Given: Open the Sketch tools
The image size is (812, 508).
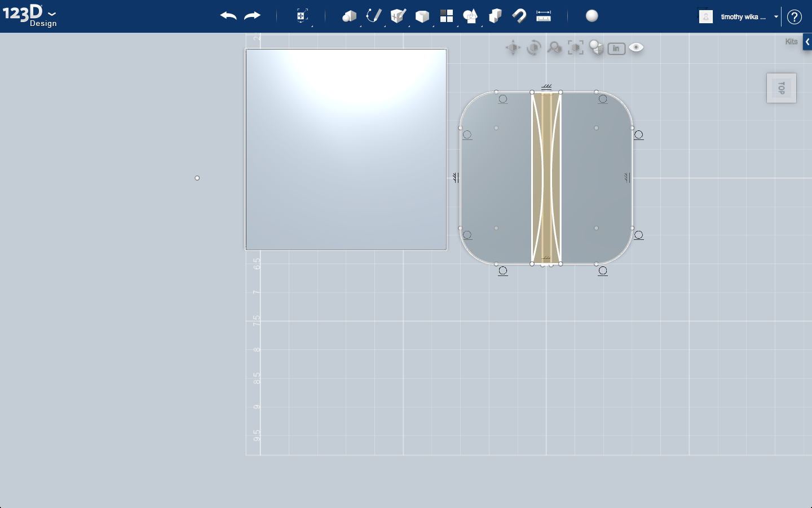Looking at the screenshot, I should [x=373, y=16].
